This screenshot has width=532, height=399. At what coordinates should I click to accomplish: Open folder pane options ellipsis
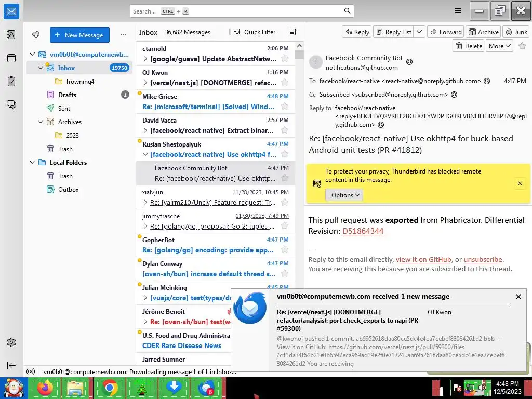[x=123, y=35]
